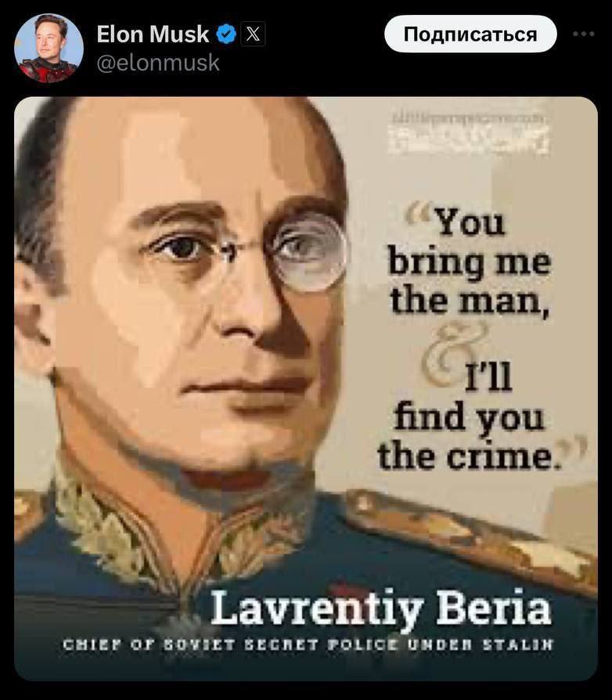612x700 pixels.
Task: Click the "Lavrentiy Beria" name caption in image
Action: coord(380,608)
